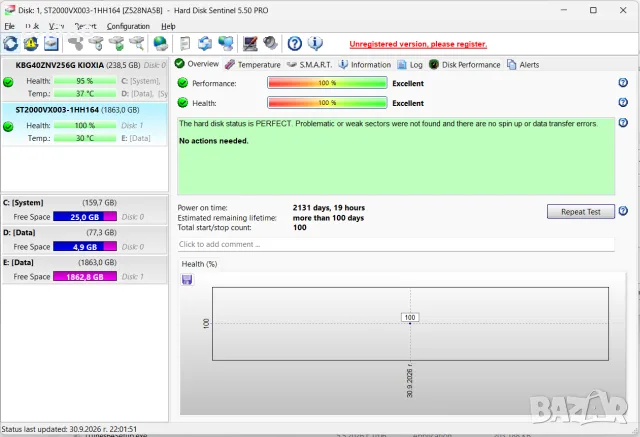Switch to the Overview tab
The image size is (640, 437).
click(197, 64)
